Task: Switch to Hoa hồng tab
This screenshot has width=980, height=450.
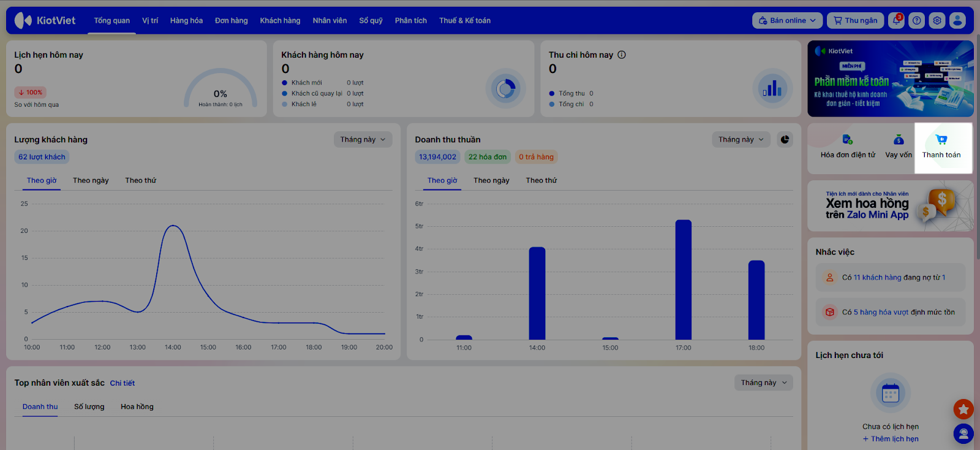Action: [137, 406]
